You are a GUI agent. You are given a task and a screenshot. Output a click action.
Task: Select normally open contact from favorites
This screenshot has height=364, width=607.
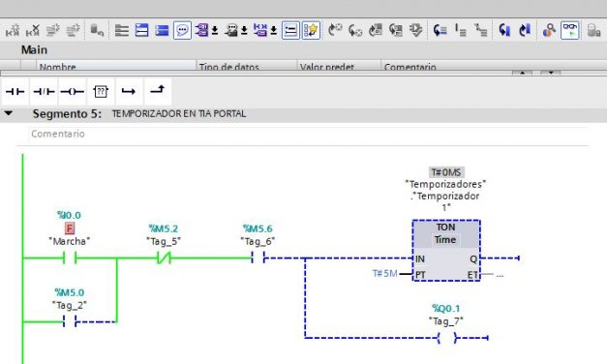[x=15, y=91]
